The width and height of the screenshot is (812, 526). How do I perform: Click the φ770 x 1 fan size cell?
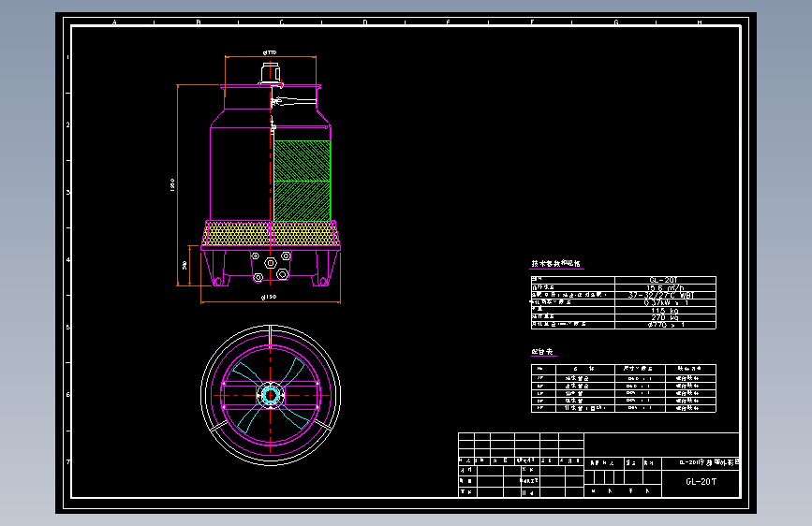click(x=664, y=325)
